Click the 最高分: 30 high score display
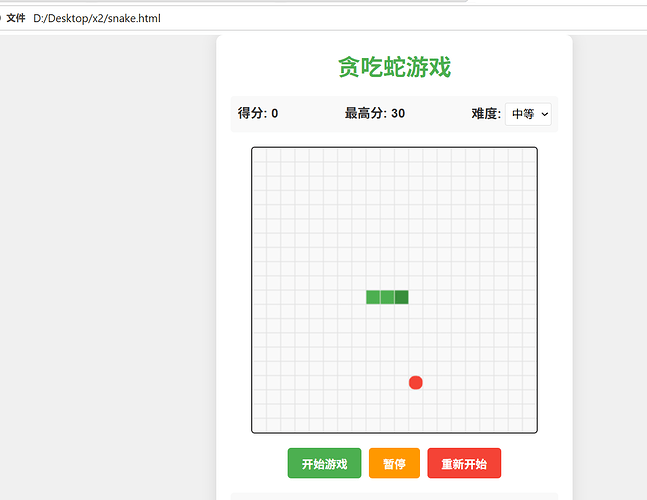The height and width of the screenshot is (500, 647). point(375,114)
